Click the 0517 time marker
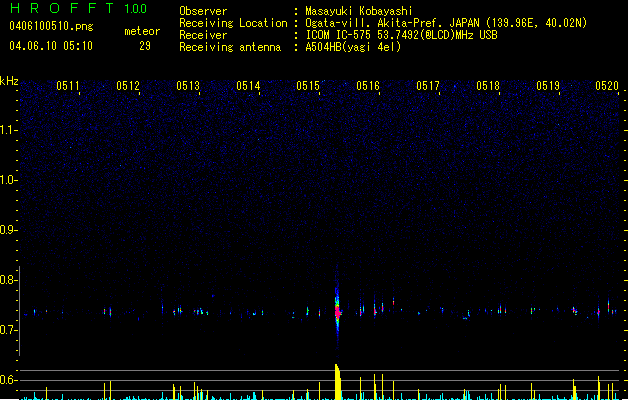 (x=428, y=86)
